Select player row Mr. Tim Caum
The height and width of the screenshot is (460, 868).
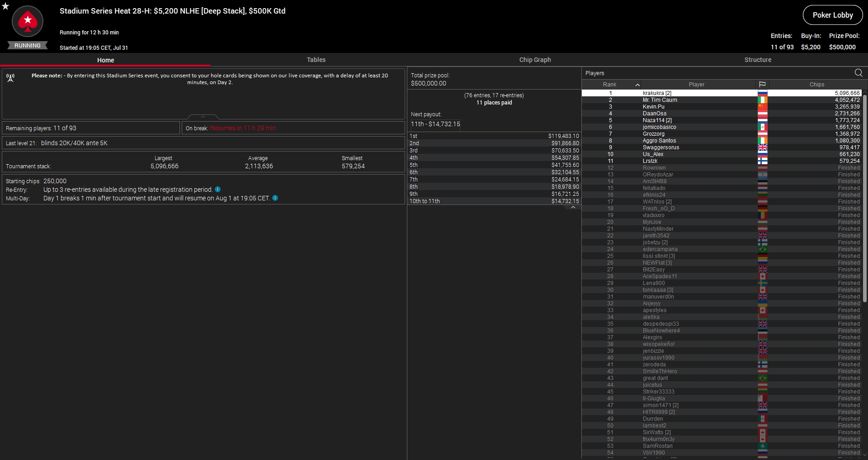pyautogui.click(x=722, y=100)
